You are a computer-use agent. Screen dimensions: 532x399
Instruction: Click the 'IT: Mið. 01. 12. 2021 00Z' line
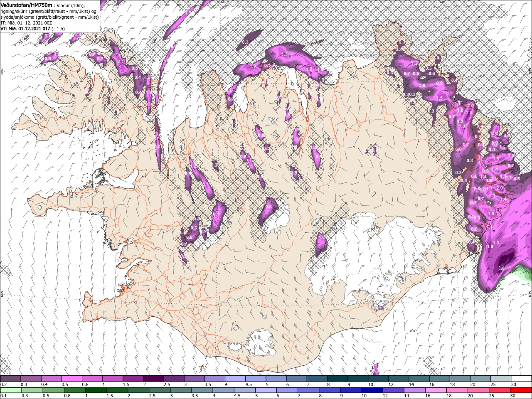coord(26,23)
